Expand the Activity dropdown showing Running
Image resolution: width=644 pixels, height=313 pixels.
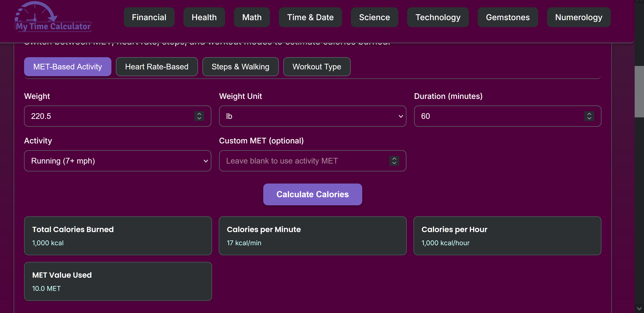118,161
